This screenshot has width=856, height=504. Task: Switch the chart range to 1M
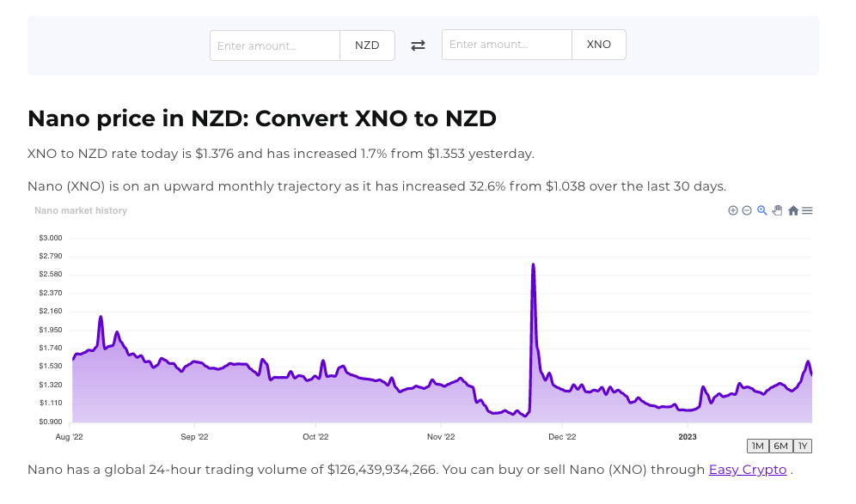(758, 446)
